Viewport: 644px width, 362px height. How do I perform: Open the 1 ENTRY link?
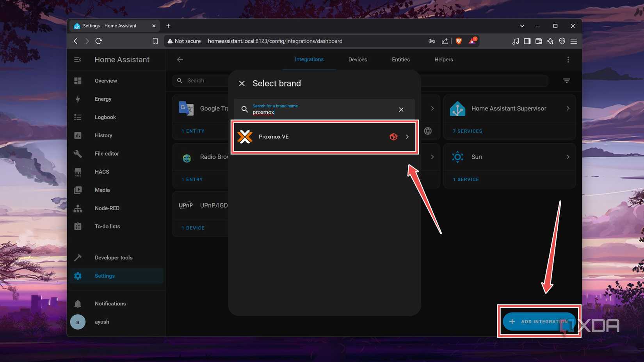tap(192, 179)
